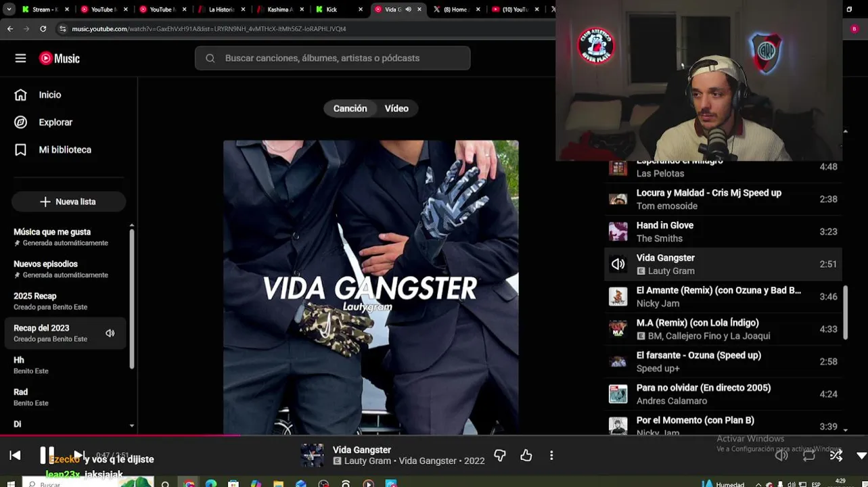Screen dimensions: 868x487
Task: Skip to the previous track
Action: pyautogui.click(x=15, y=456)
